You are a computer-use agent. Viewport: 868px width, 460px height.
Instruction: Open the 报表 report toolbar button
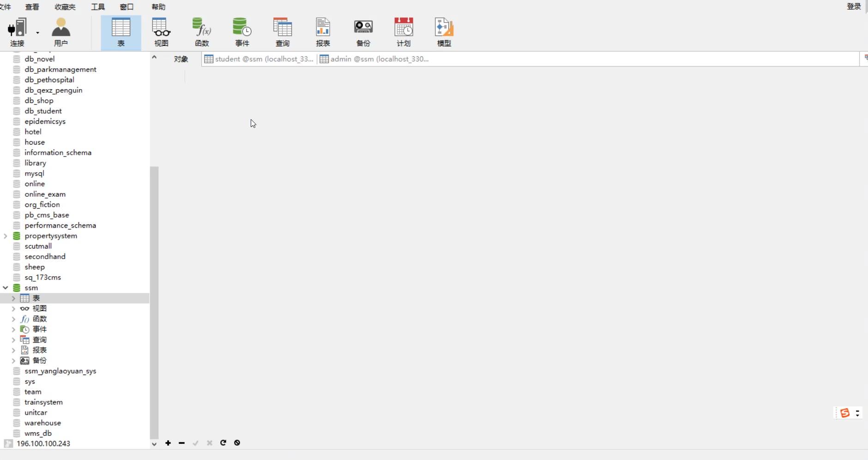(323, 32)
